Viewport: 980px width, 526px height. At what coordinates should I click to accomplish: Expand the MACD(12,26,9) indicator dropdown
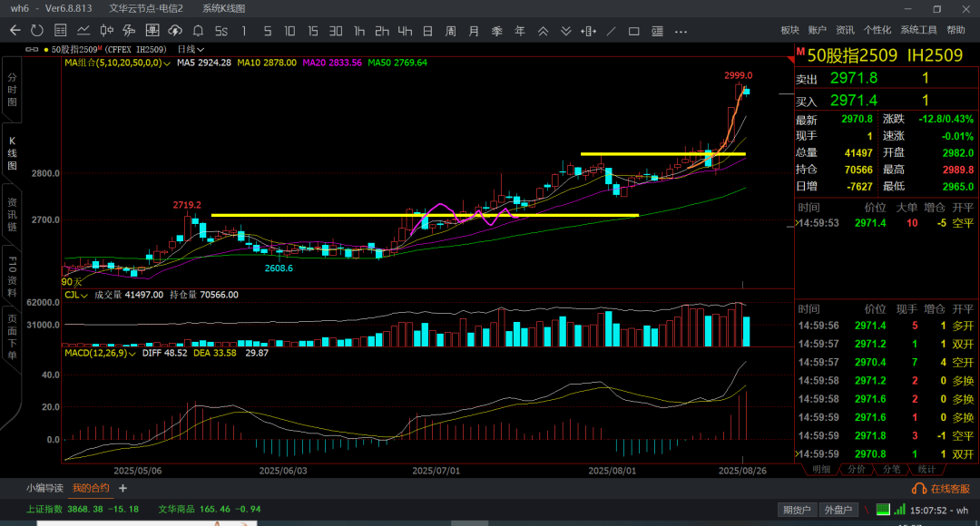100,353
